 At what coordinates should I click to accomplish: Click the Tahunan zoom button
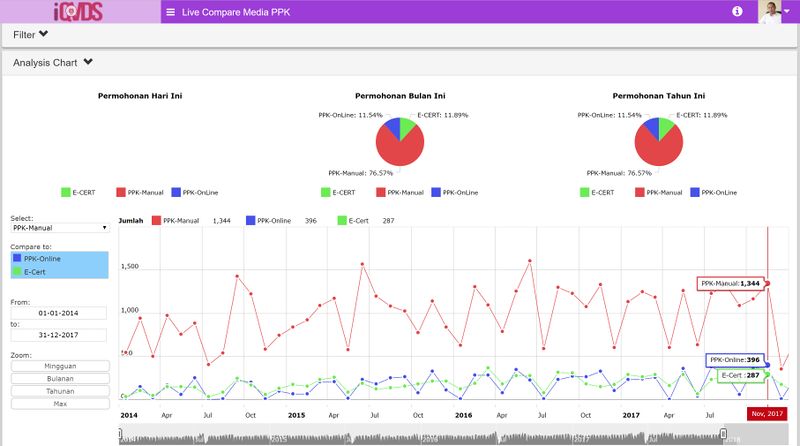pos(60,391)
